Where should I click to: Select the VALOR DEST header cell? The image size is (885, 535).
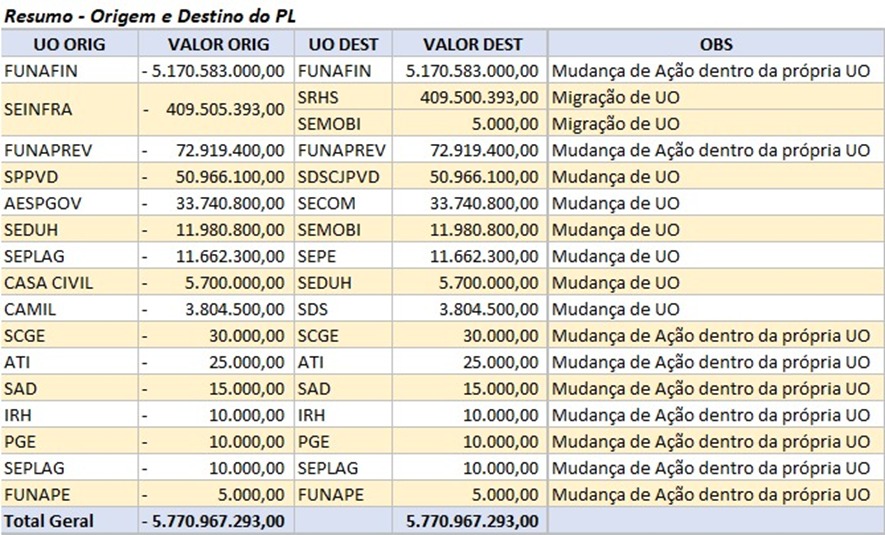tap(470, 44)
